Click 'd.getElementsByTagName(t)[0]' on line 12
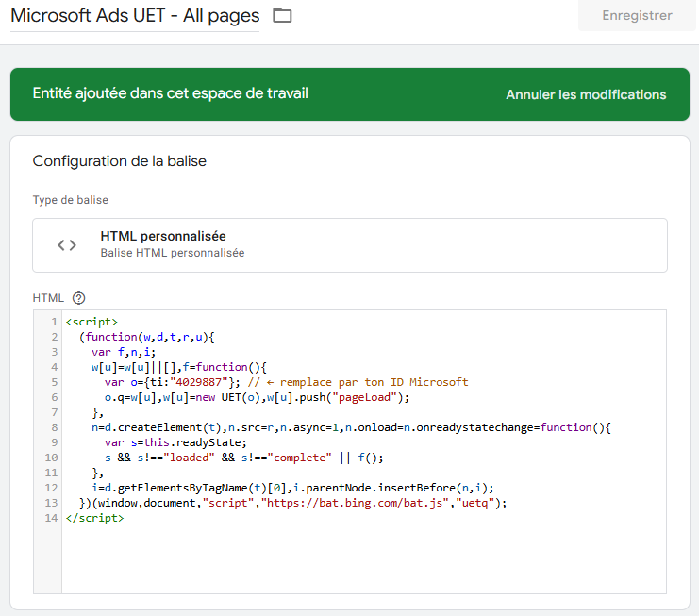The width and height of the screenshot is (699, 616). coord(195,488)
